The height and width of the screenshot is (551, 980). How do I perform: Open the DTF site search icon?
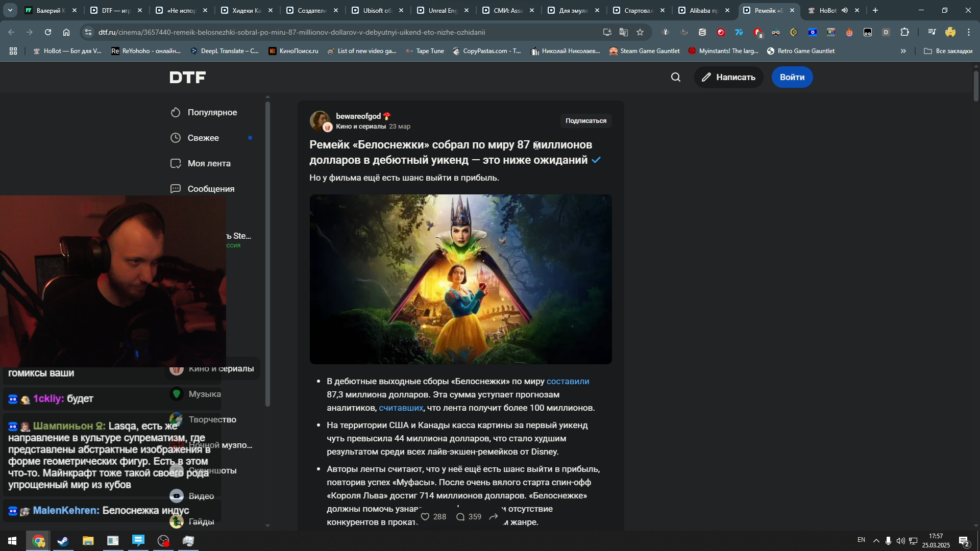[x=676, y=78]
